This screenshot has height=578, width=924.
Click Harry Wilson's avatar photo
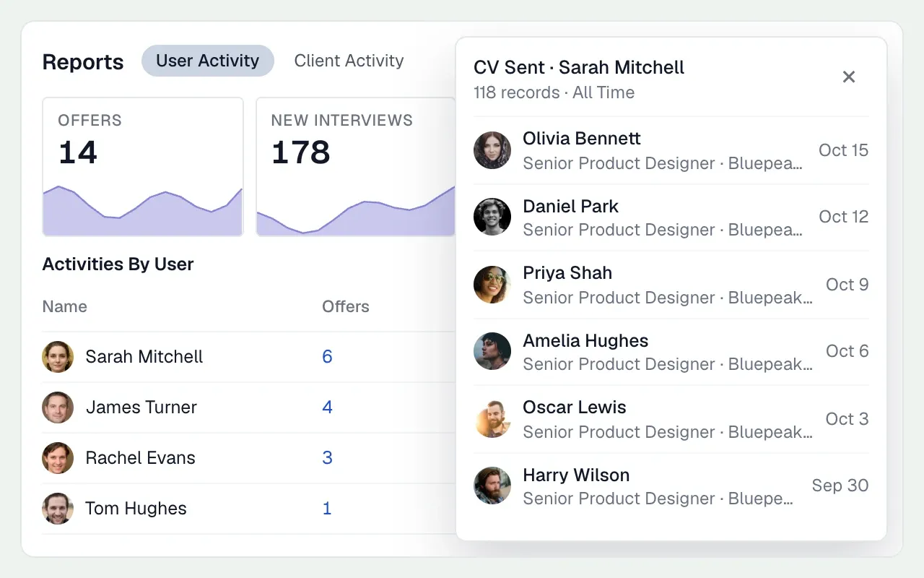(492, 486)
